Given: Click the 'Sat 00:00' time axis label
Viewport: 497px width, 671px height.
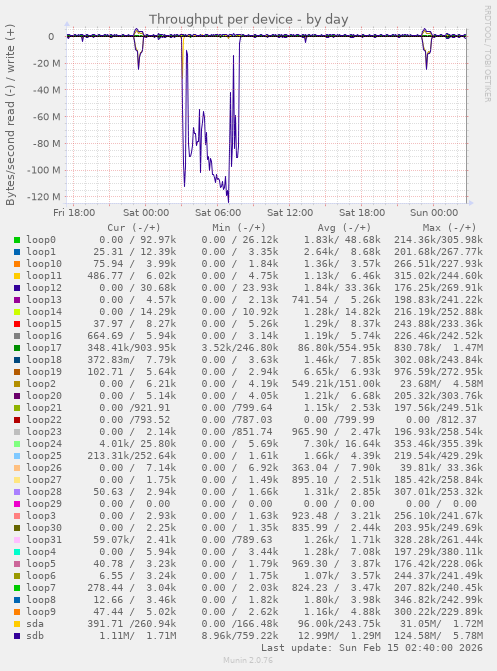Looking at the screenshot, I should tap(146, 213).
